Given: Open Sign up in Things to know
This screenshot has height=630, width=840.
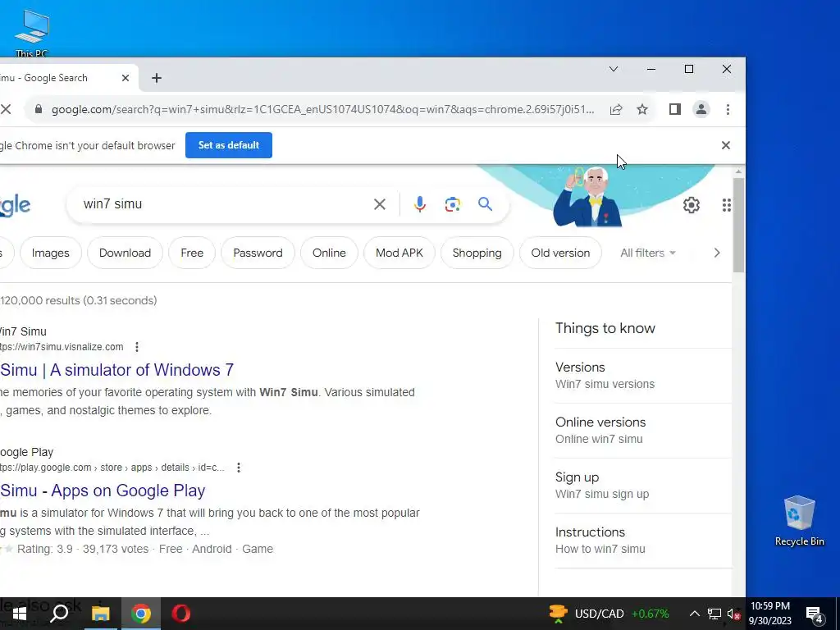Looking at the screenshot, I should pos(643,486).
